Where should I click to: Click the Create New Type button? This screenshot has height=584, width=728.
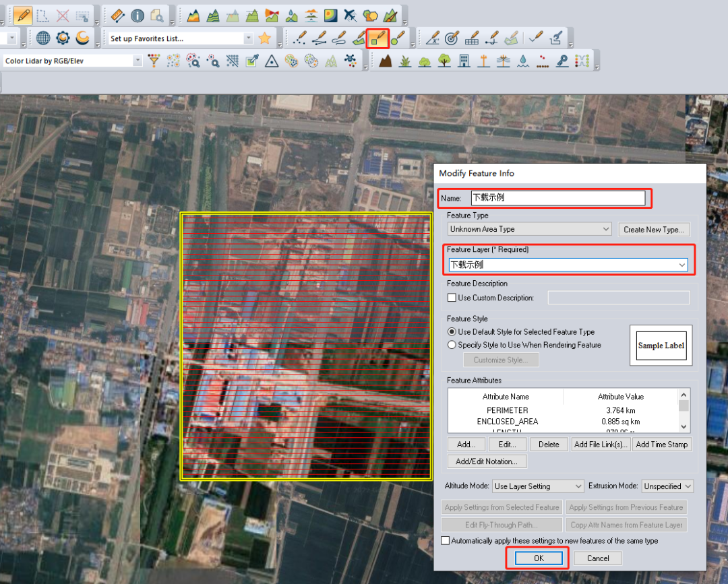tap(654, 230)
